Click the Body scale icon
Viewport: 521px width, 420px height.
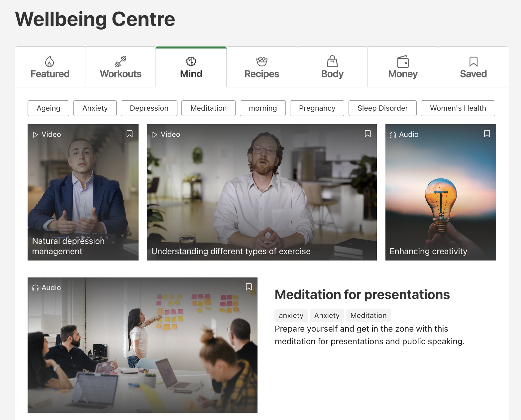[332, 61]
